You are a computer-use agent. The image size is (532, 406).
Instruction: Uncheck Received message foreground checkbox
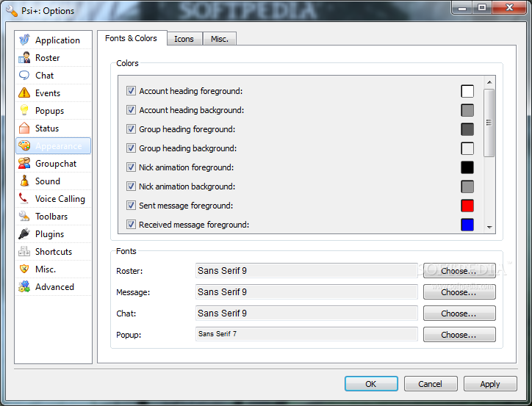pos(131,225)
